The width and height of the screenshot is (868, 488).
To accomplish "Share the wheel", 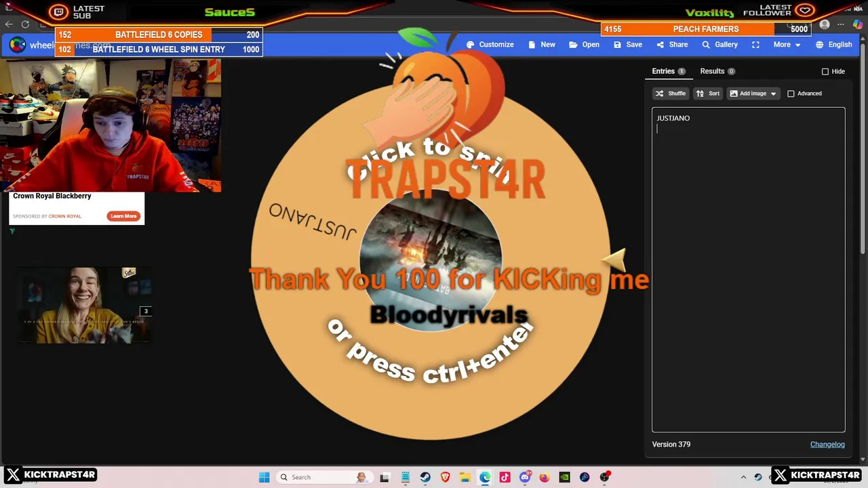I will point(672,45).
